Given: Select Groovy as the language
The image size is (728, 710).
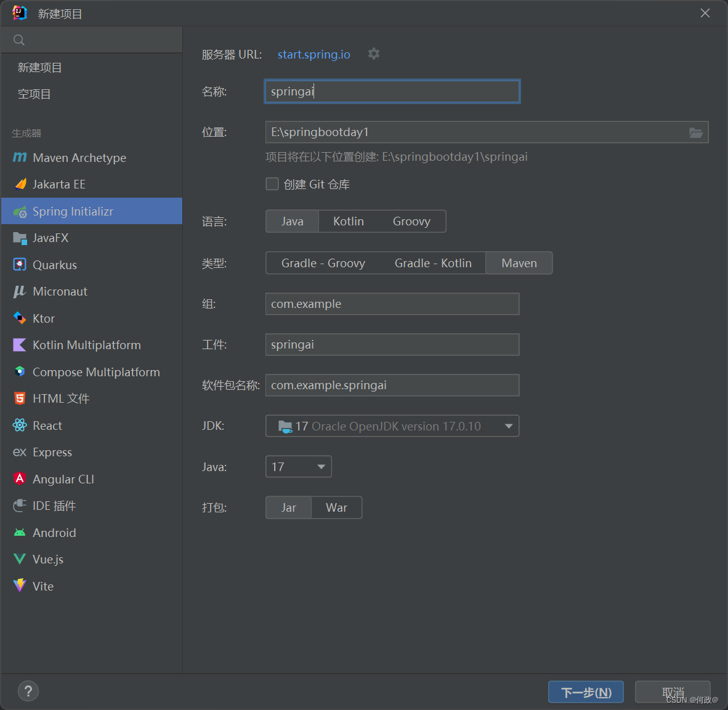Looking at the screenshot, I should (412, 221).
